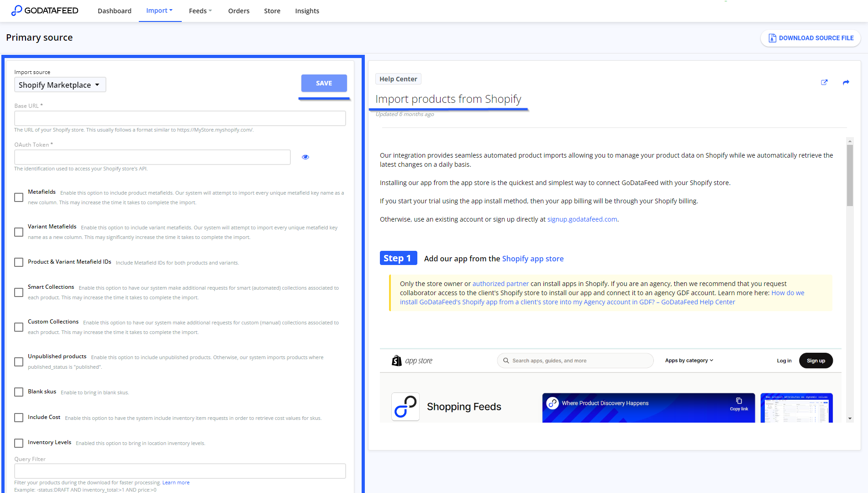The width and height of the screenshot is (868, 493).
Task: Expand the Feeds menu
Action: point(200,11)
